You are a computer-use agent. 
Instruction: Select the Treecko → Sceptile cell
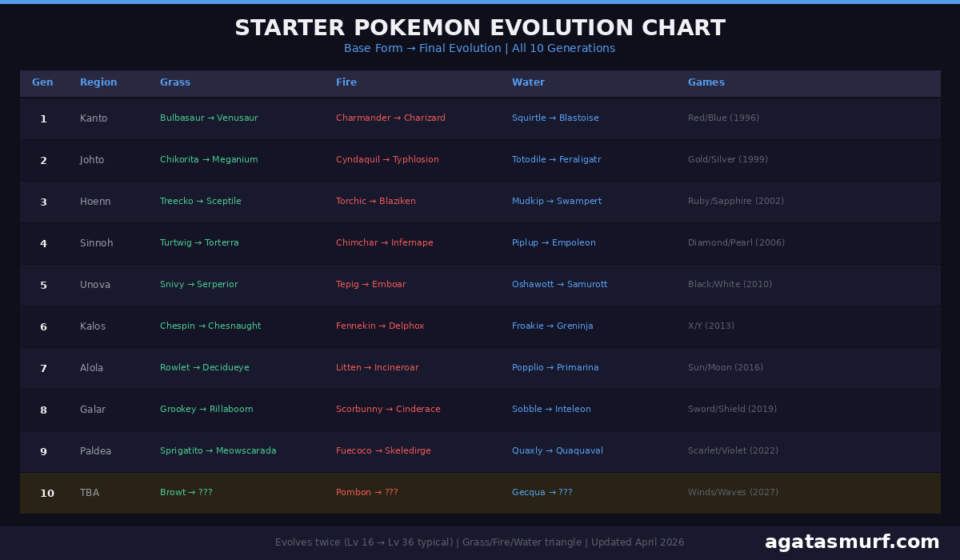tap(200, 202)
